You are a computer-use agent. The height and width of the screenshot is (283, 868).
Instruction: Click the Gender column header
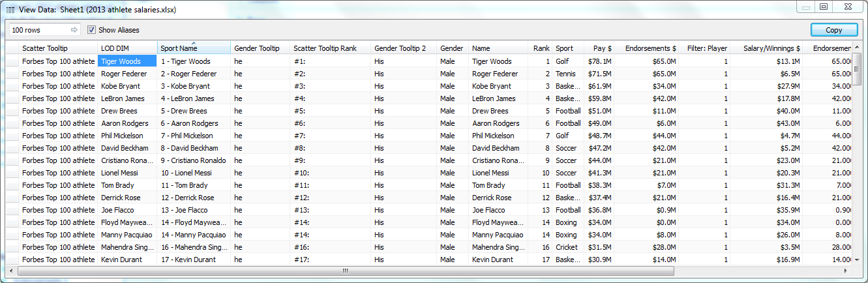453,48
